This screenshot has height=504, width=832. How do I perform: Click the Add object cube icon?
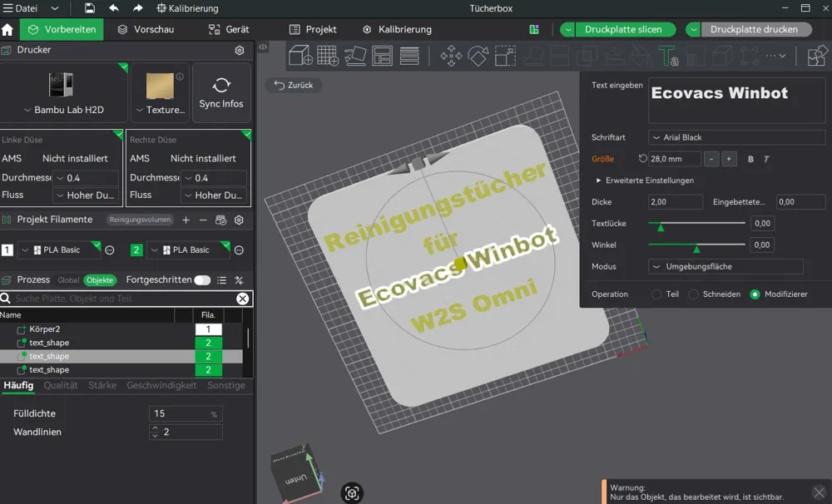click(x=300, y=55)
